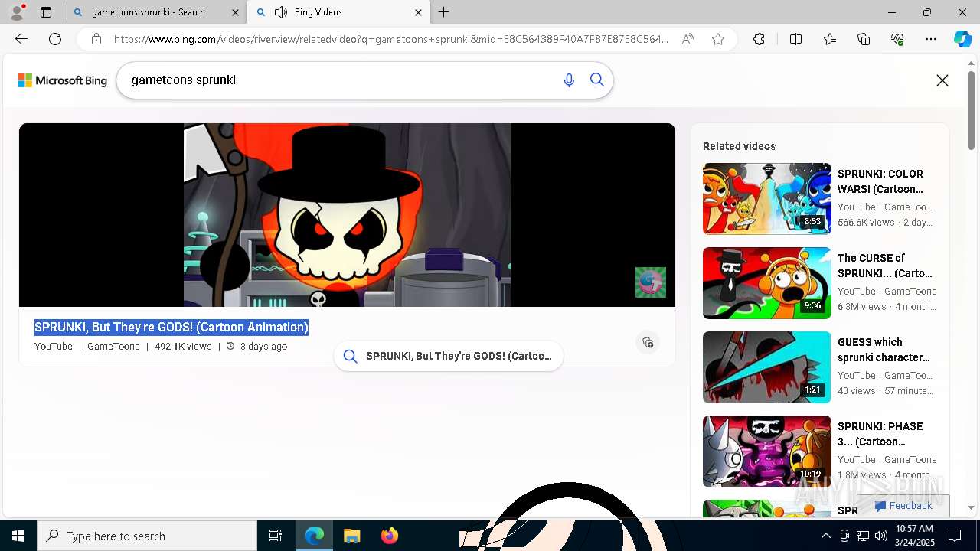Open File Explorer from the taskbar
Image resolution: width=980 pixels, height=551 pixels.
[351, 536]
